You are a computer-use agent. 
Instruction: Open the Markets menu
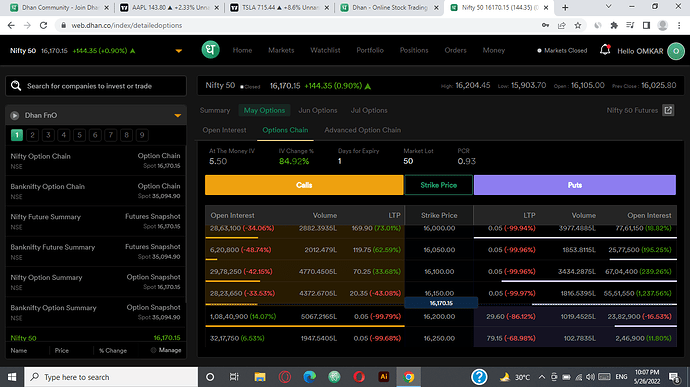coord(281,51)
